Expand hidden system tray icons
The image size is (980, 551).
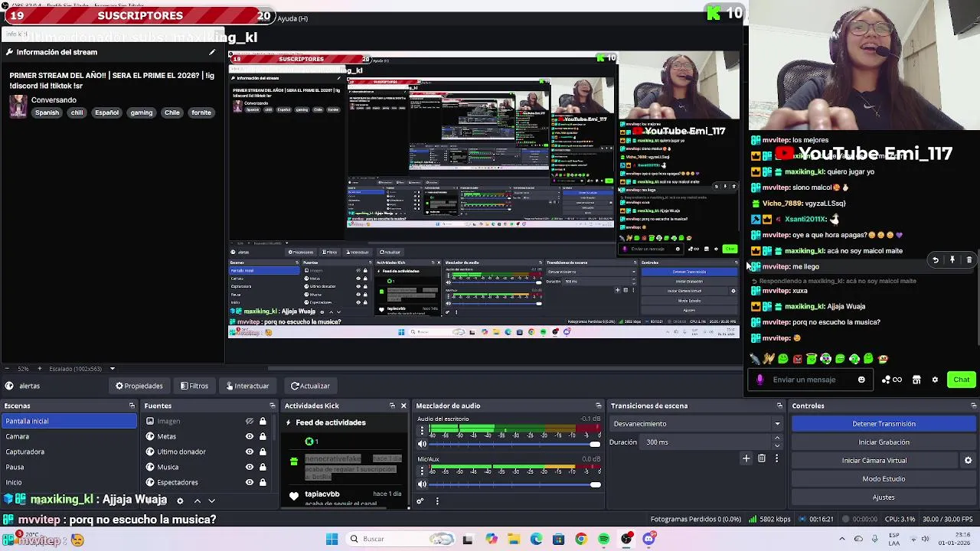point(842,540)
